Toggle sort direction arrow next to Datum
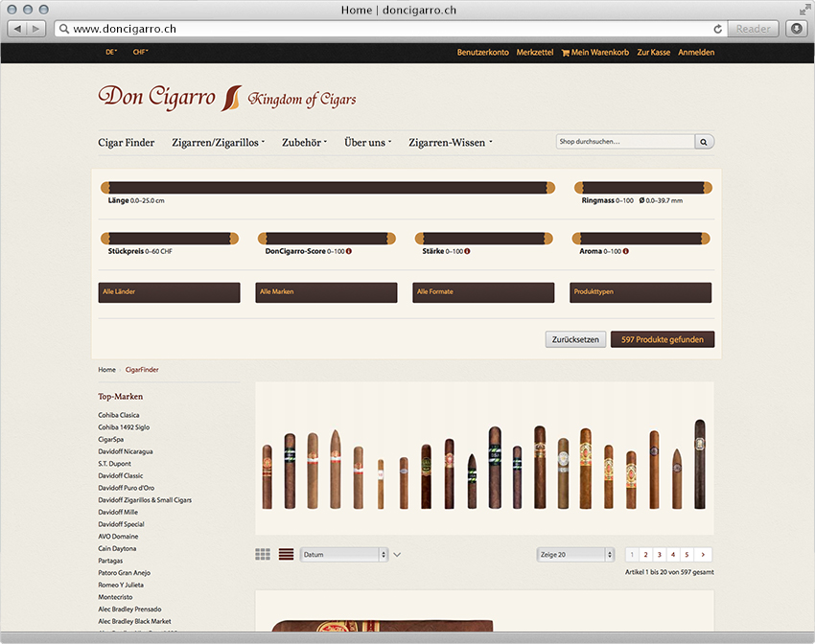Screen dimensions: 815x644 (x=397, y=555)
